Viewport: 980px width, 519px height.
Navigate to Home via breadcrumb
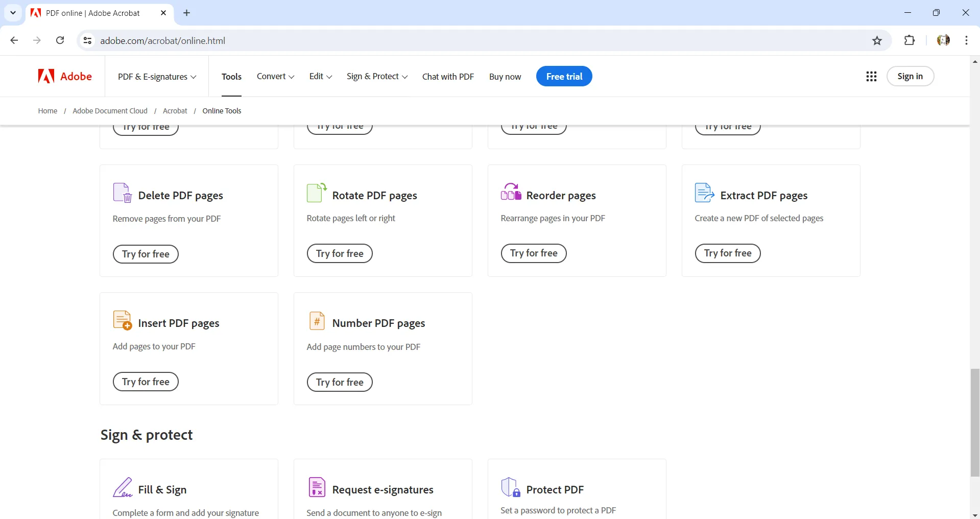[47, 110]
